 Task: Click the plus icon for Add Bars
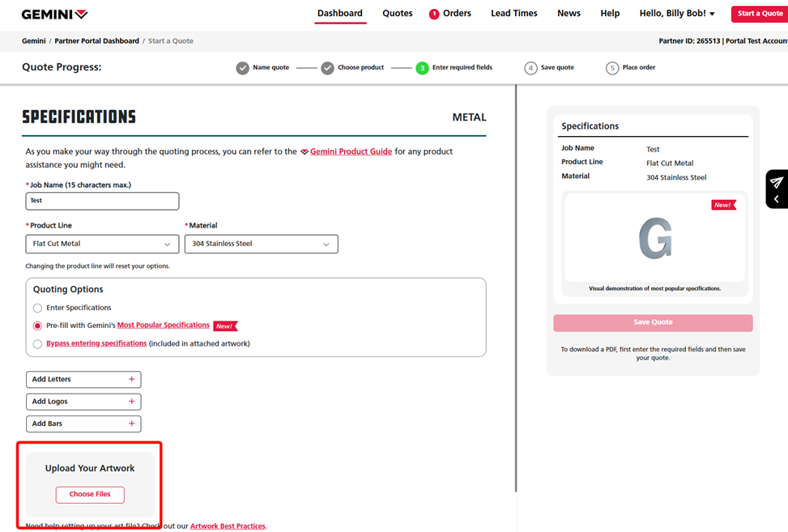pos(132,423)
